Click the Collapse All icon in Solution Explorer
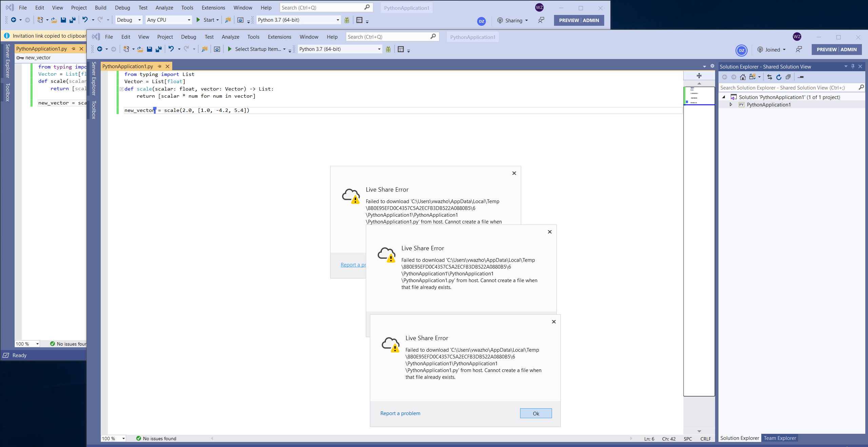Image resolution: width=868 pixels, height=447 pixels. [788, 77]
